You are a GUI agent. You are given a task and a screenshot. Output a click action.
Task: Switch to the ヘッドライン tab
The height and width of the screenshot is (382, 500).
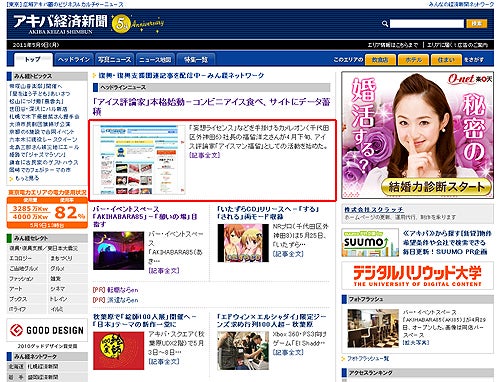pos(74,60)
